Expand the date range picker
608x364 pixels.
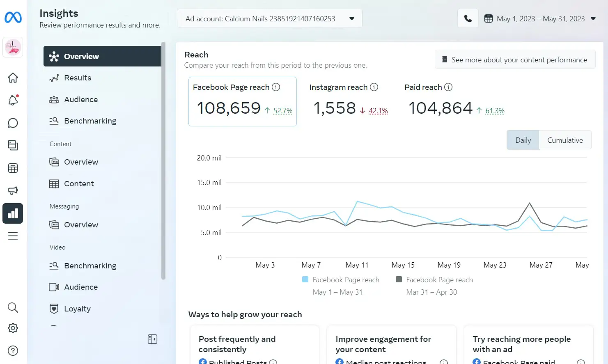[x=540, y=18]
